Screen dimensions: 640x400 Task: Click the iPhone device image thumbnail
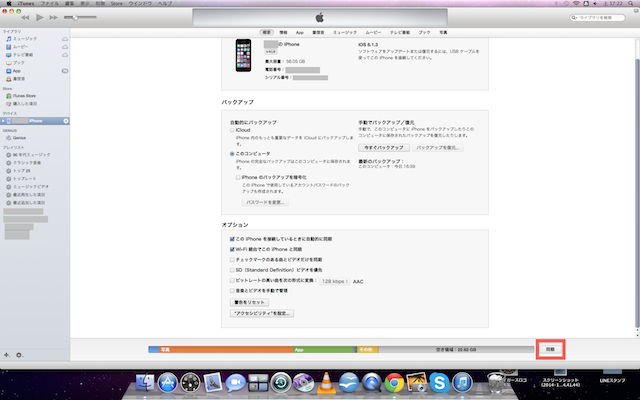[x=243, y=56]
